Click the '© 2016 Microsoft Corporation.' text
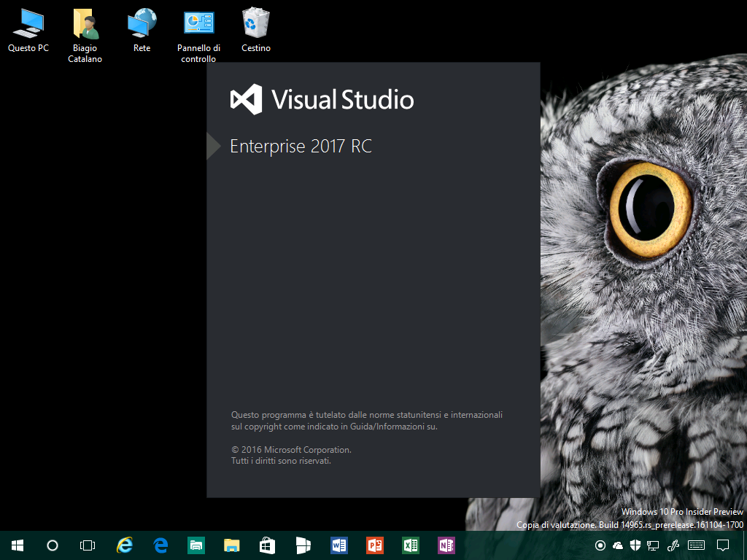This screenshot has width=747, height=560. tap(291, 449)
